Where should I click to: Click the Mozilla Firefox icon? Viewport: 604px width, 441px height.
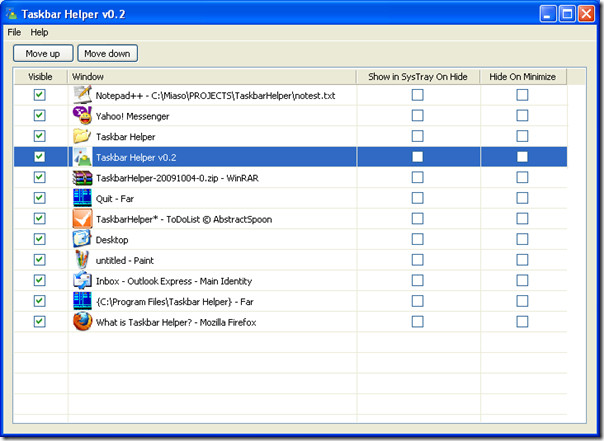[82, 322]
